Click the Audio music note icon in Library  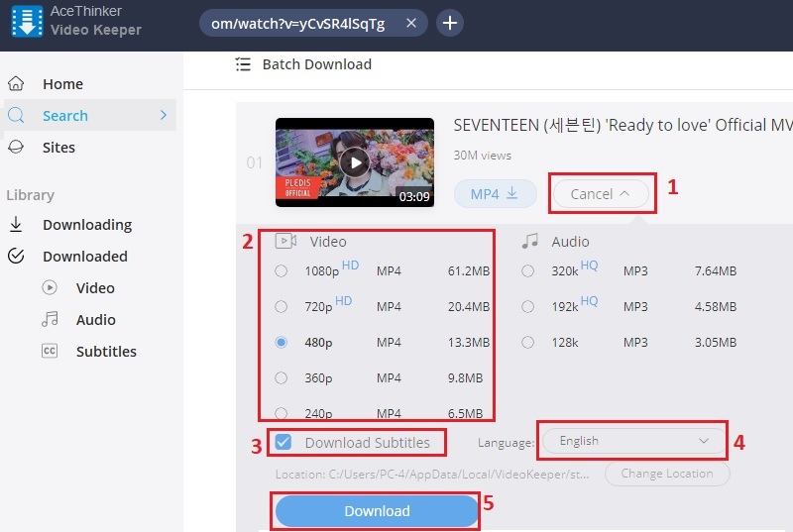50,319
